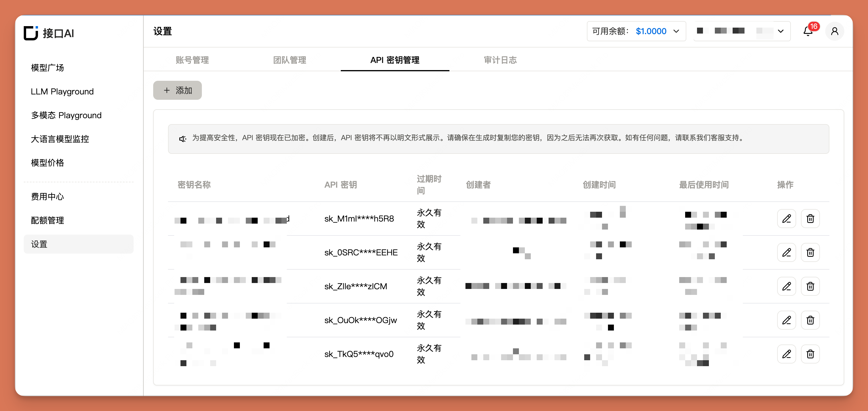The height and width of the screenshot is (411, 868).
Task: Edit the key sk_M1ml****h5R8
Action: (786, 219)
